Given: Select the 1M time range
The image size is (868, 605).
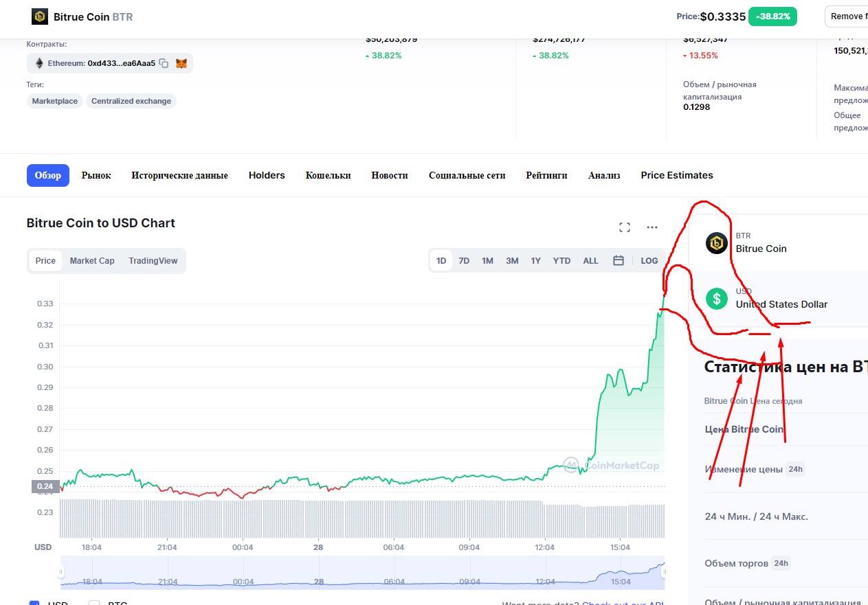Looking at the screenshot, I should click(x=487, y=261).
